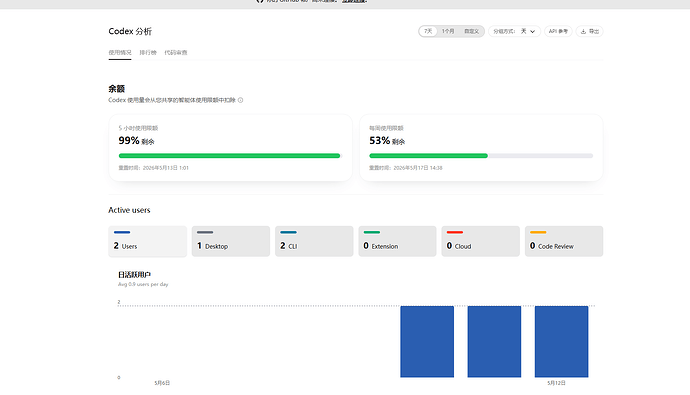
Task: Select the 1 Desktop card
Action: [x=231, y=241]
